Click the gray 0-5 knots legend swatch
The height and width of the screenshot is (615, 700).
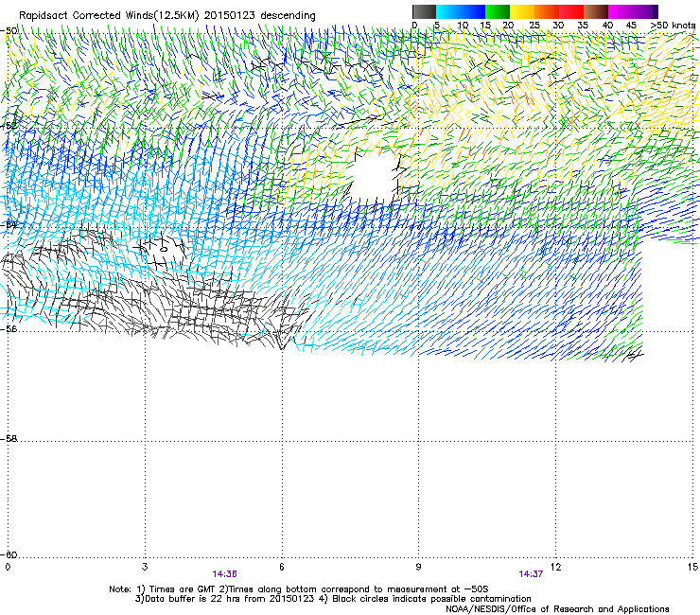point(424,11)
